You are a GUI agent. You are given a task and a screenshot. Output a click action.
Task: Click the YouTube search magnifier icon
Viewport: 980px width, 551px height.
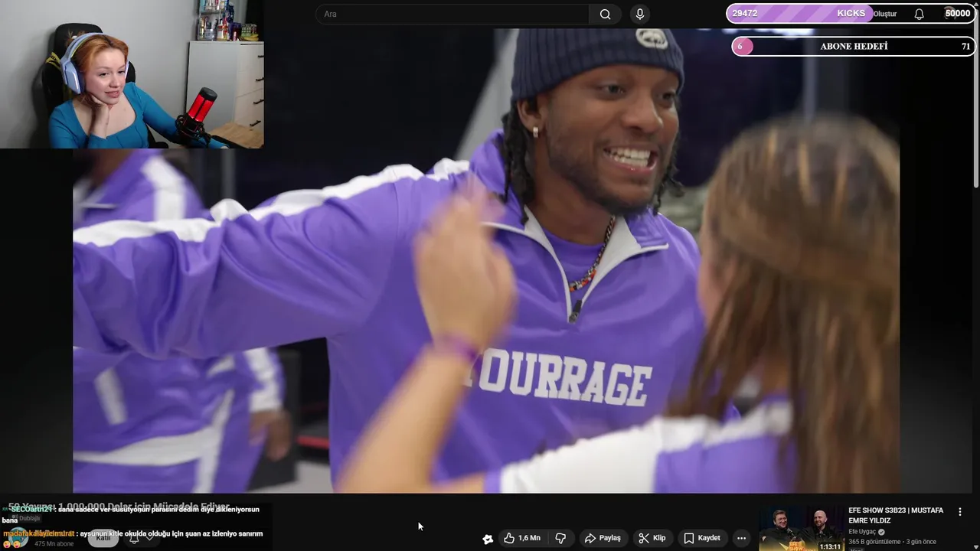tap(605, 14)
